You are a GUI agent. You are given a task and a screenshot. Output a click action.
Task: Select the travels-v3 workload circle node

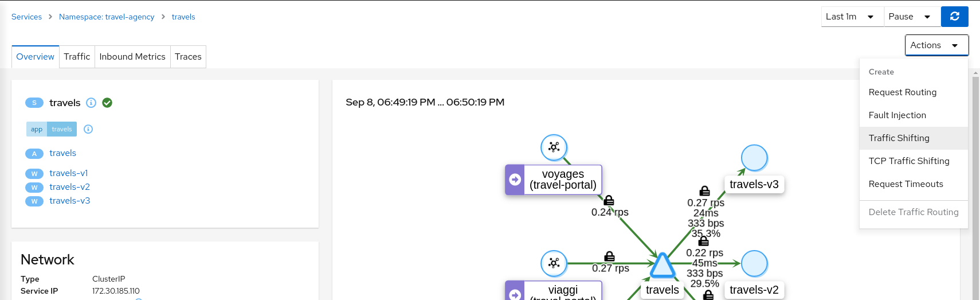754,158
